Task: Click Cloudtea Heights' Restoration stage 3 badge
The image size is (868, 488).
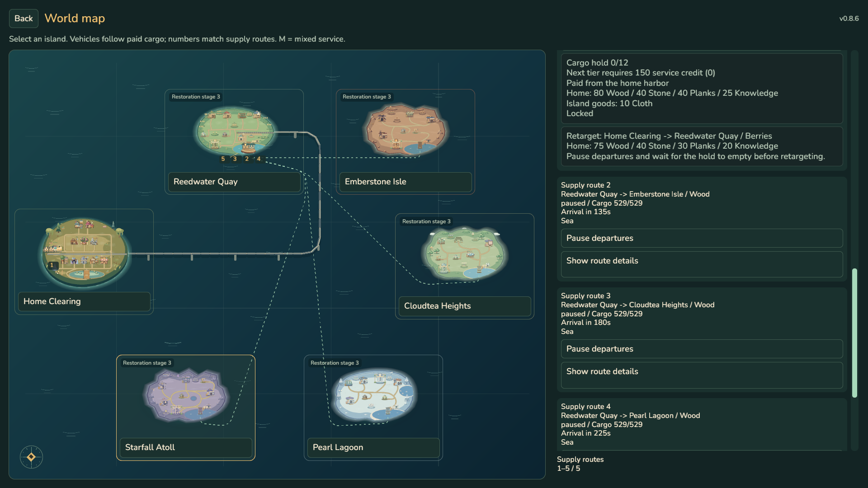Action: pyautogui.click(x=426, y=221)
